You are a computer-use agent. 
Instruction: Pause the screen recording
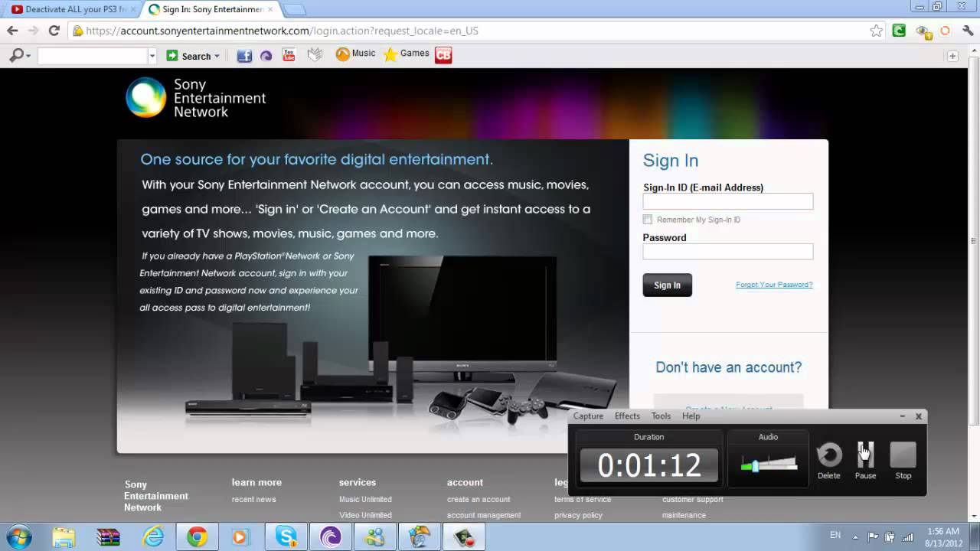pyautogui.click(x=865, y=461)
